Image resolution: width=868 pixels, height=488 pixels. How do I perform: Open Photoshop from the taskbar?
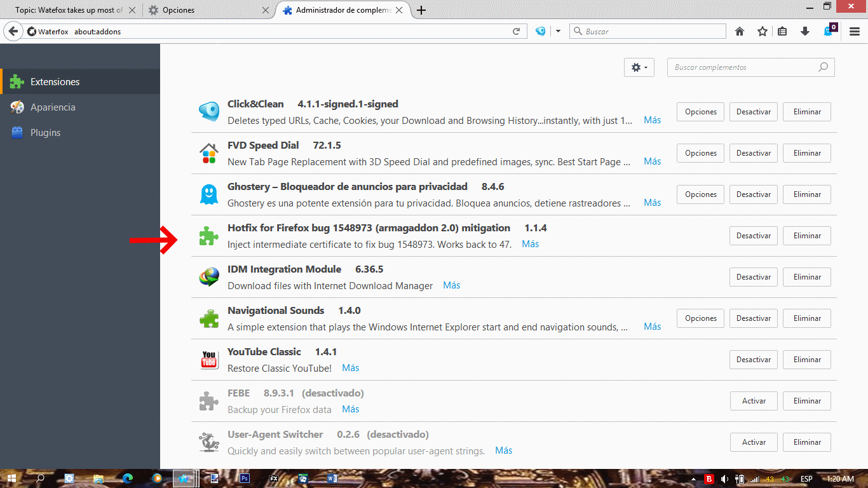245,478
